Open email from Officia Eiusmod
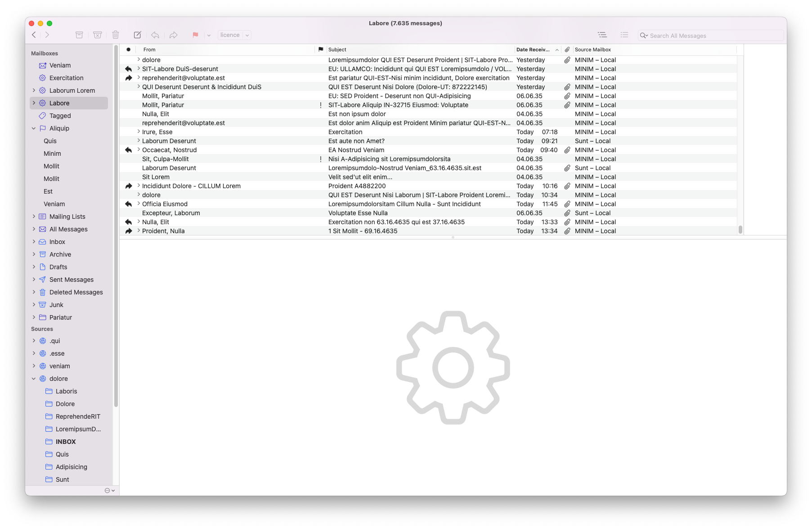The image size is (812, 529). click(165, 204)
